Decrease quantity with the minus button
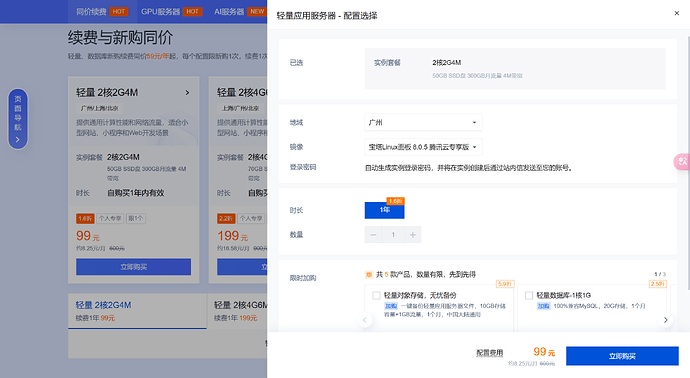690x378 pixels. pos(373,235)
